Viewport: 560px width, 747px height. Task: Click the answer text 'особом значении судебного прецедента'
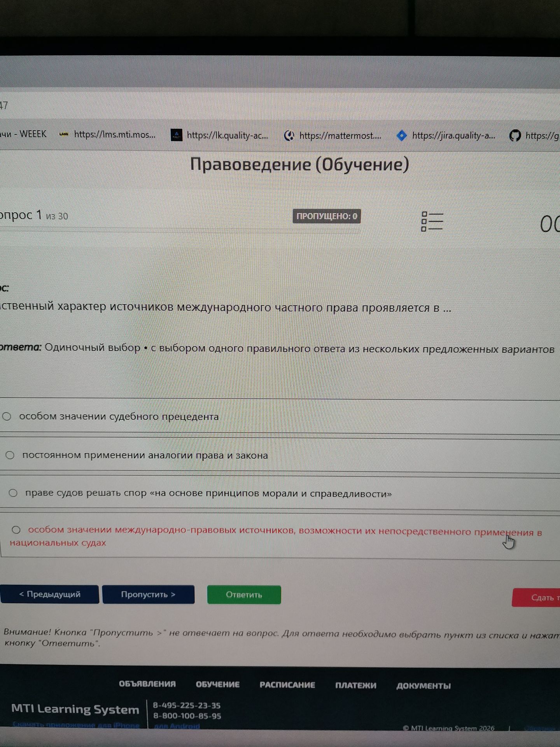119,417
